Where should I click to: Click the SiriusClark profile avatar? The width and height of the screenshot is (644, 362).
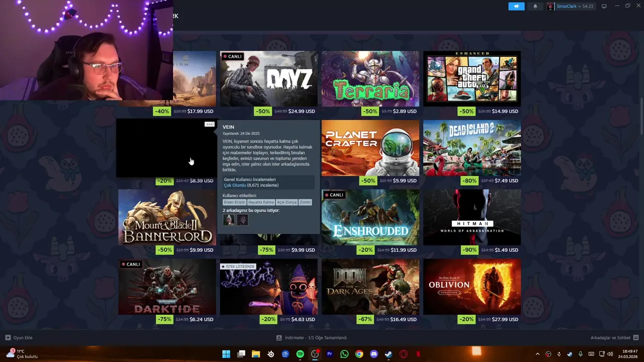click(550, 6)
